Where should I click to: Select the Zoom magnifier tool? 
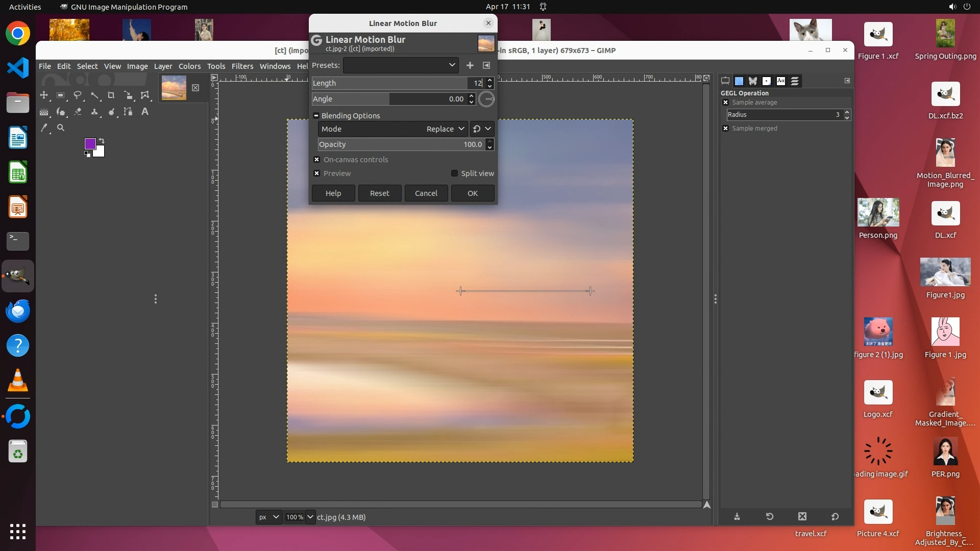click(x=61, y=128)
